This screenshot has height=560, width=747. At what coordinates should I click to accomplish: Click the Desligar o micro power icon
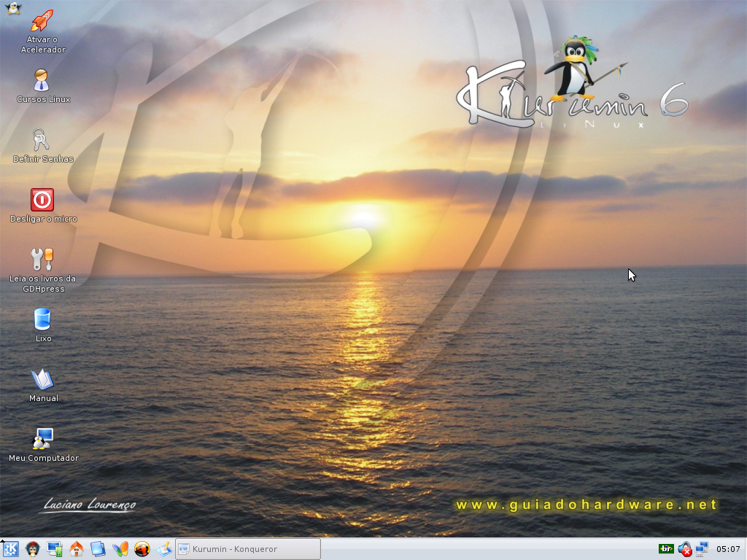[42, 200]
